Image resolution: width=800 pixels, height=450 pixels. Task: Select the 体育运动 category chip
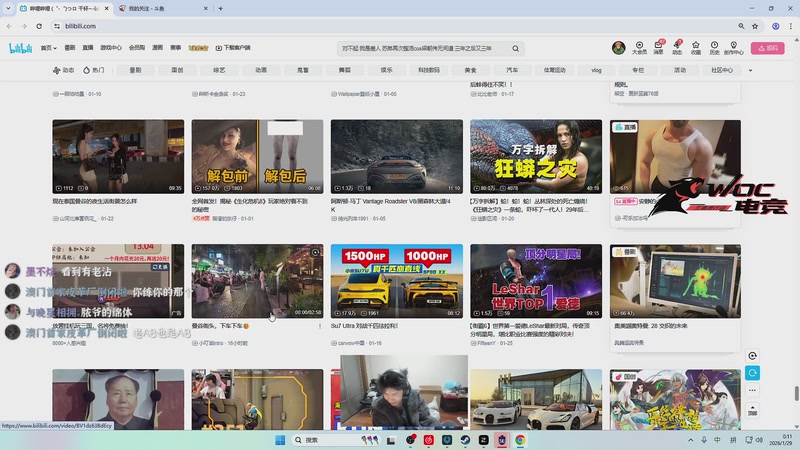tap(554, 70)
